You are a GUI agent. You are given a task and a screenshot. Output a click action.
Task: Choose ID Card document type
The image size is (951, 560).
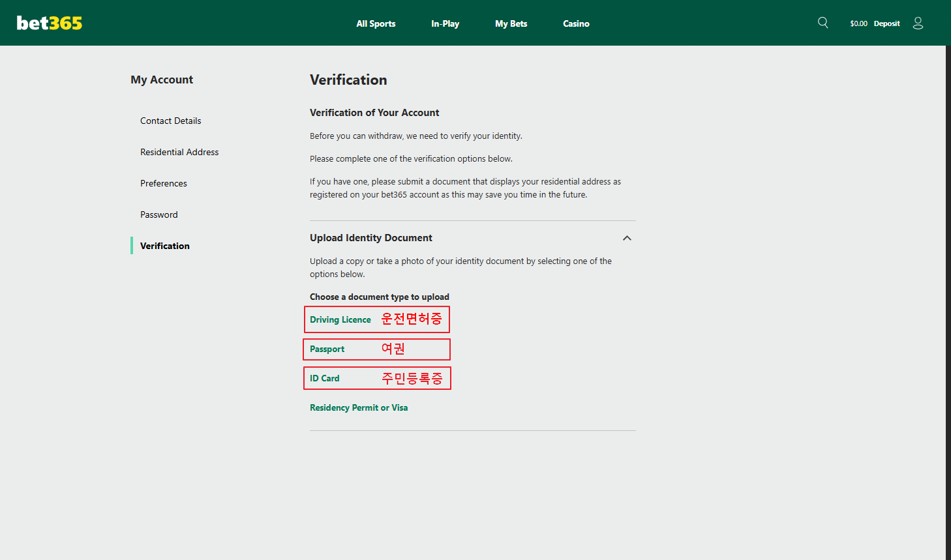pos(324,378)
